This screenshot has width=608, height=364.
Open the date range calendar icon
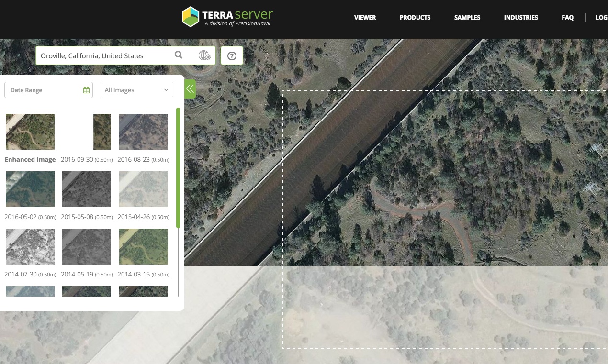coord(87,90)
